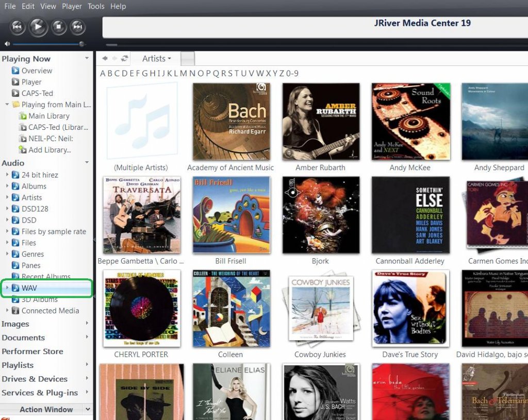Open the Tools menu
The image size is (528, 420).
point(96,6)
